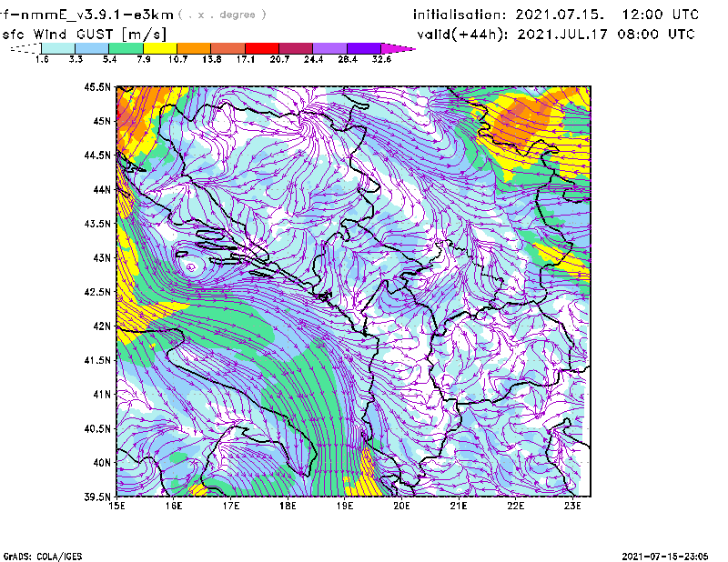728x562 pixels.
Task: Click the orange 10.7–13.8 legend swatch
Action: coord(194,48)
